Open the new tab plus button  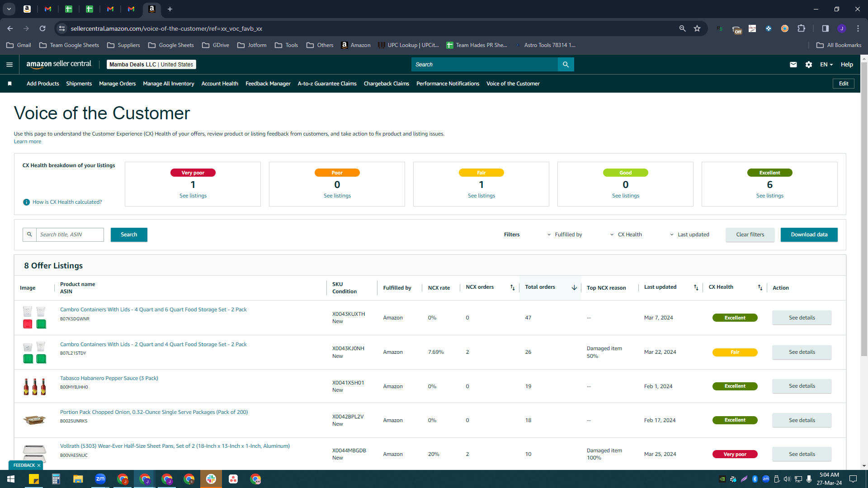tap(170, 9)
